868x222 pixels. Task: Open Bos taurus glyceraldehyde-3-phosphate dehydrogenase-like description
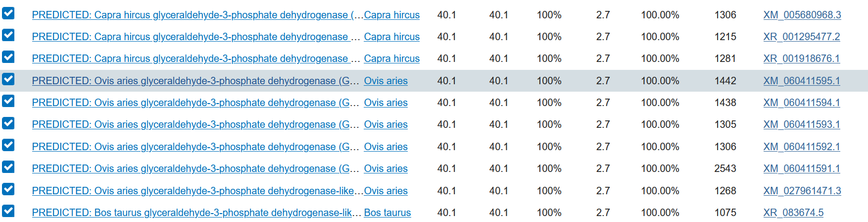click(x=195, y=213)
